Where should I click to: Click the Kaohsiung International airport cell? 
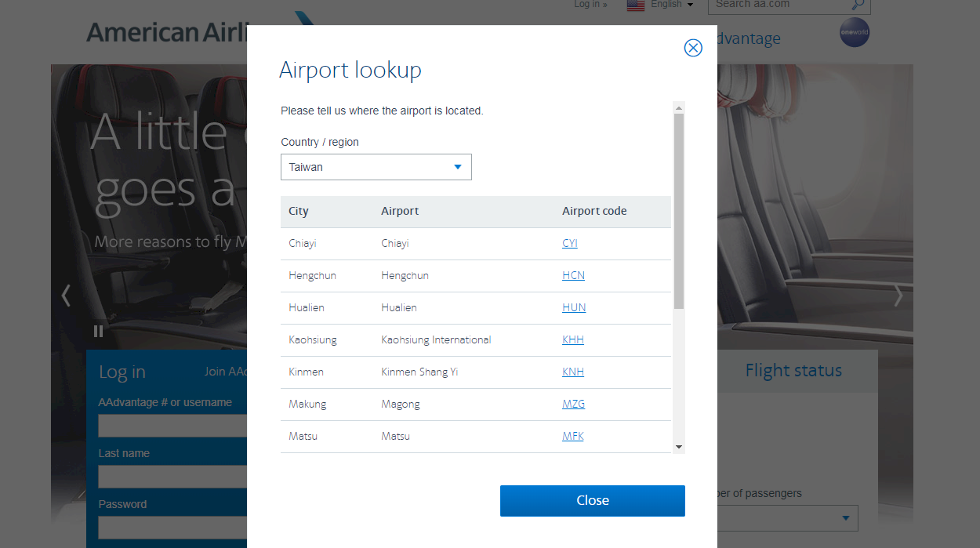click(x=436, y=339)
